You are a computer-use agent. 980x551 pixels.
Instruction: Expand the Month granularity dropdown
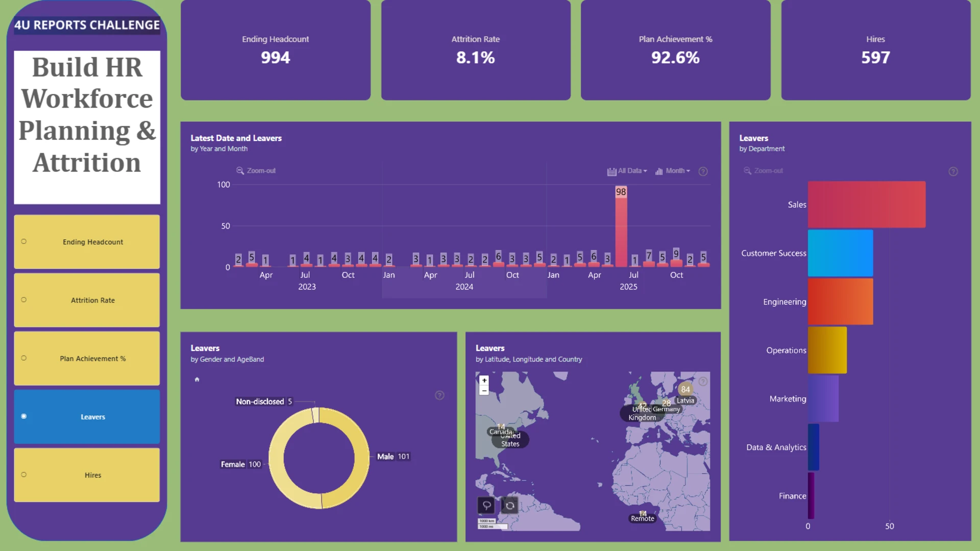(673, 171)
